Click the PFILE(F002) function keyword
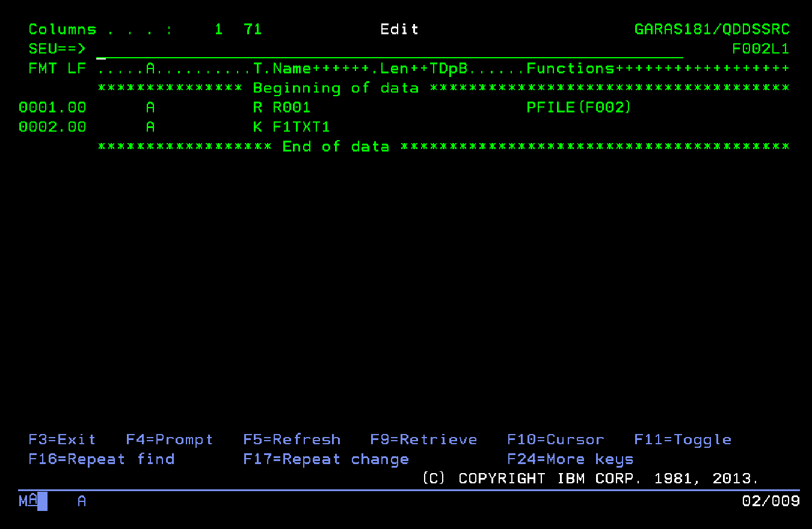Image resolution: width=812 pixels, height=529 pixels. [579, 108]
